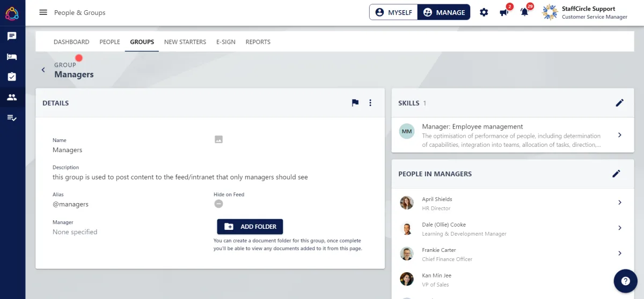Open the help question mark button
The width and height of the screenshot is (644, 299).
[x=625, y=281]
